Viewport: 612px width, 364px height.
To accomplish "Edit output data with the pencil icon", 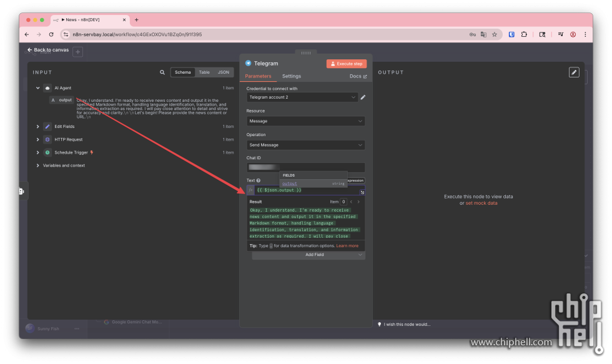I will click(x=574, y=72).
